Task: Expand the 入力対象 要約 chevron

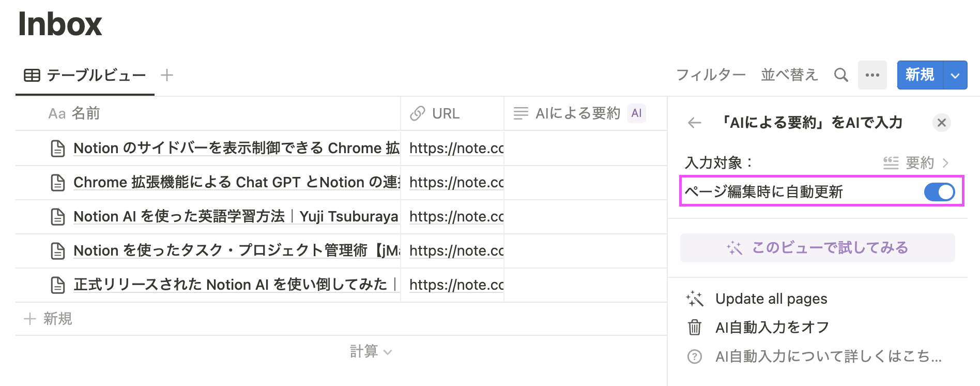Action: (946, 163)
